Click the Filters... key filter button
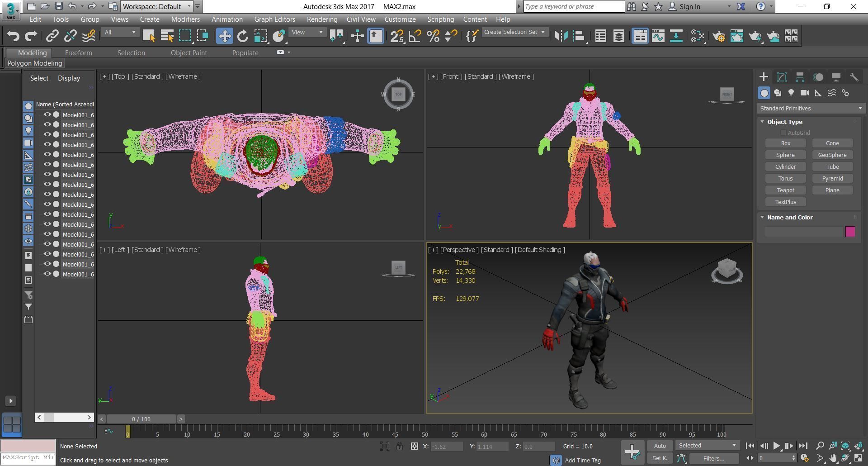The image size is (868, 466). (714, 458)
